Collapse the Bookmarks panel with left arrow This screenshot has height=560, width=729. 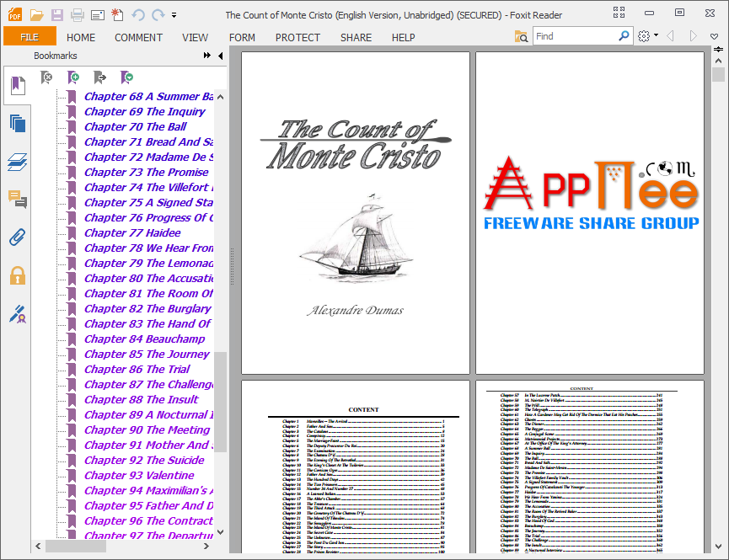click(220, 56)
